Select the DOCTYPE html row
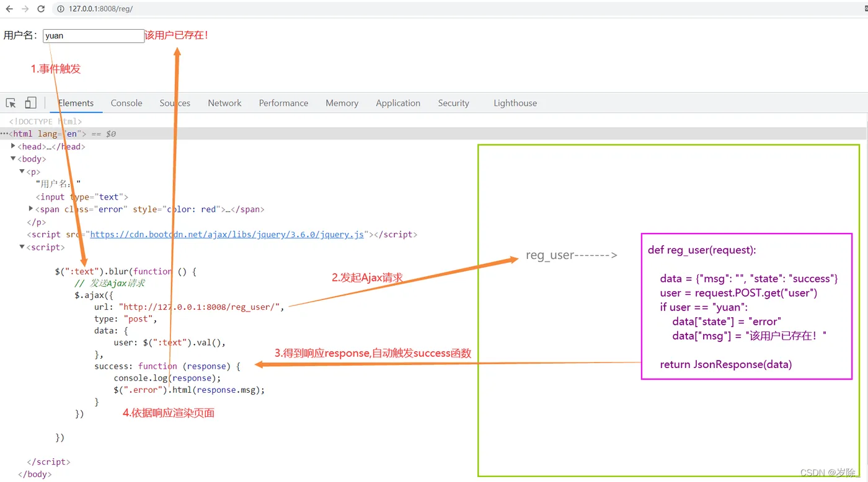 coord(46,121)
